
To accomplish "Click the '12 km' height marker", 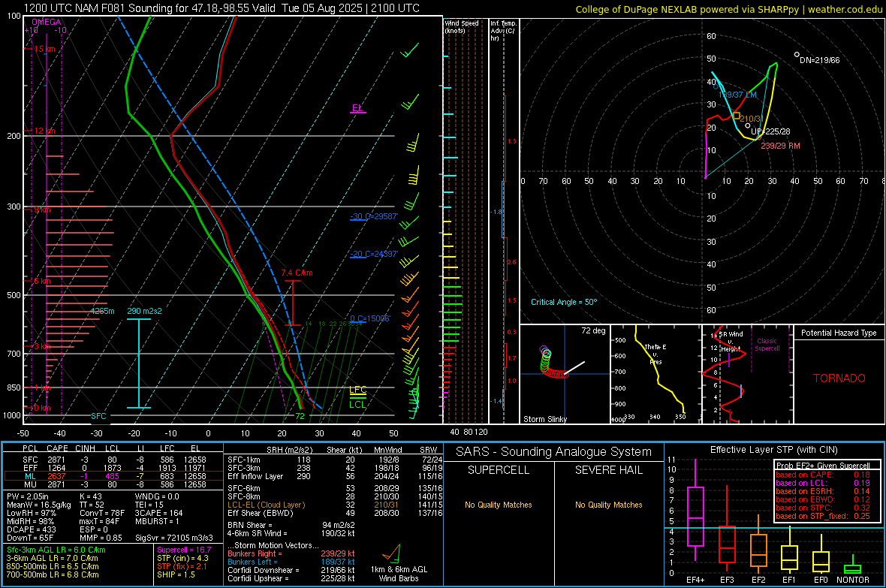I will (x=44, y=131).
